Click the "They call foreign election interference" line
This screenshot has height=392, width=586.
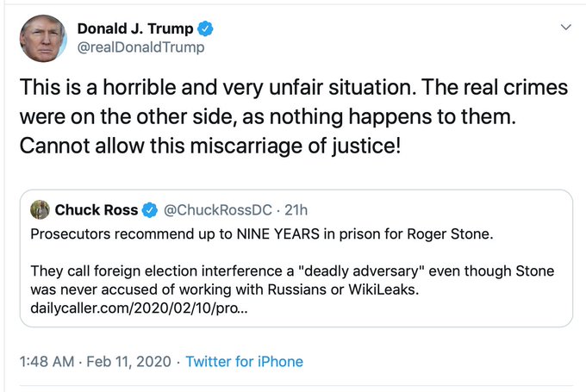click(x=292, y=271)
